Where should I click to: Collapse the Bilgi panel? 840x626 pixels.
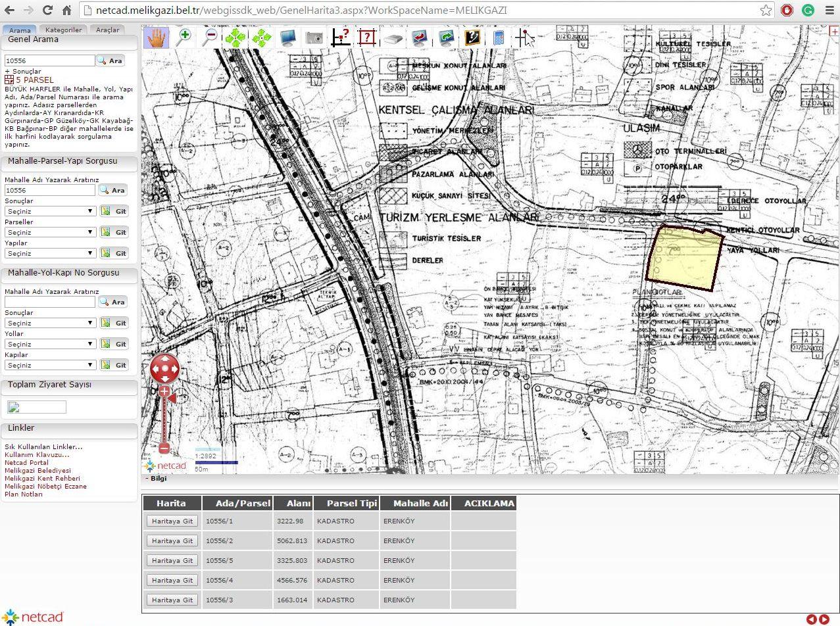(147, 479)
